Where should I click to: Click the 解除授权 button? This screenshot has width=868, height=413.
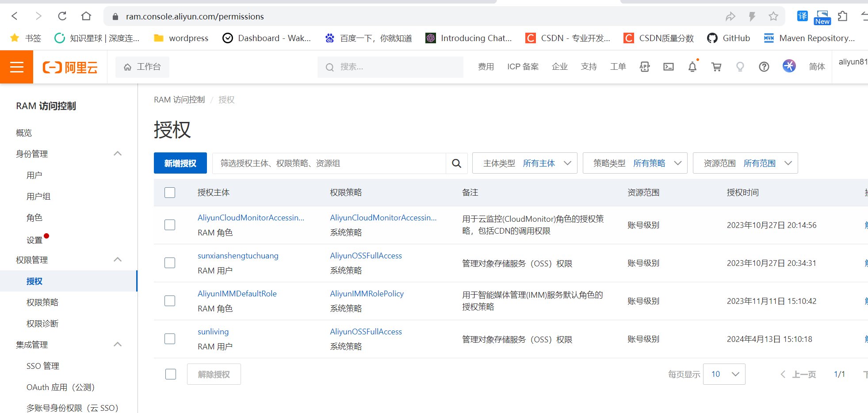pos(214,374)
